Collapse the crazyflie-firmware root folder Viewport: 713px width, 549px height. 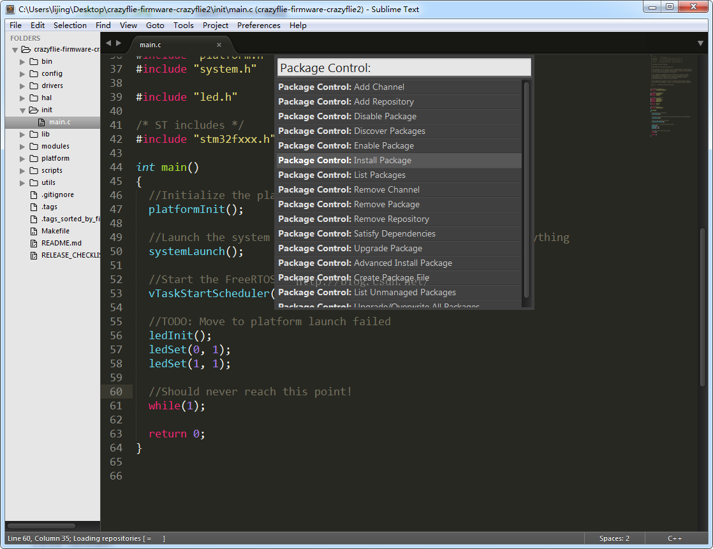(x=15, y=50)
